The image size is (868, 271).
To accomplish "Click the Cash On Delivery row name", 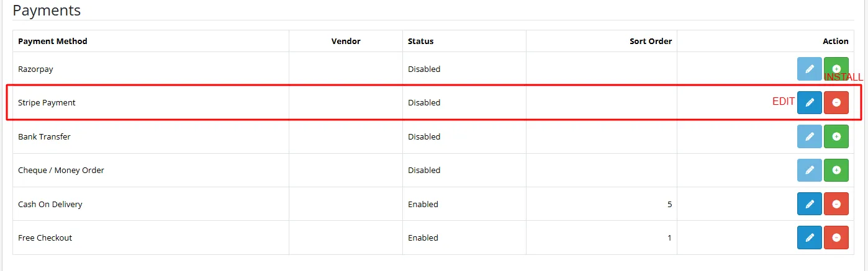I will [x=50, y=204].
